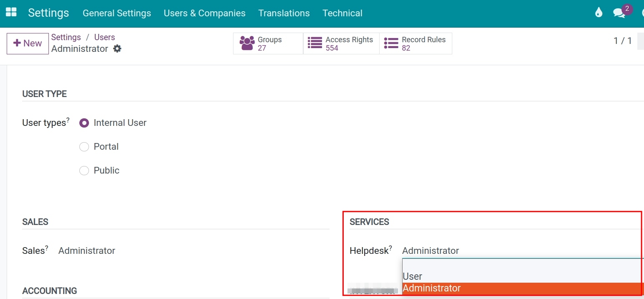Open the Users & Companies menu
Viewport: 644px width, 299px height.
pos(205,13)
